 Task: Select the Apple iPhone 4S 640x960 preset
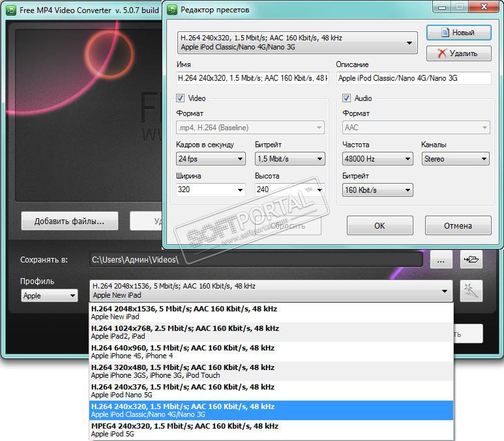pyautogui.click(x=271, y=352)
